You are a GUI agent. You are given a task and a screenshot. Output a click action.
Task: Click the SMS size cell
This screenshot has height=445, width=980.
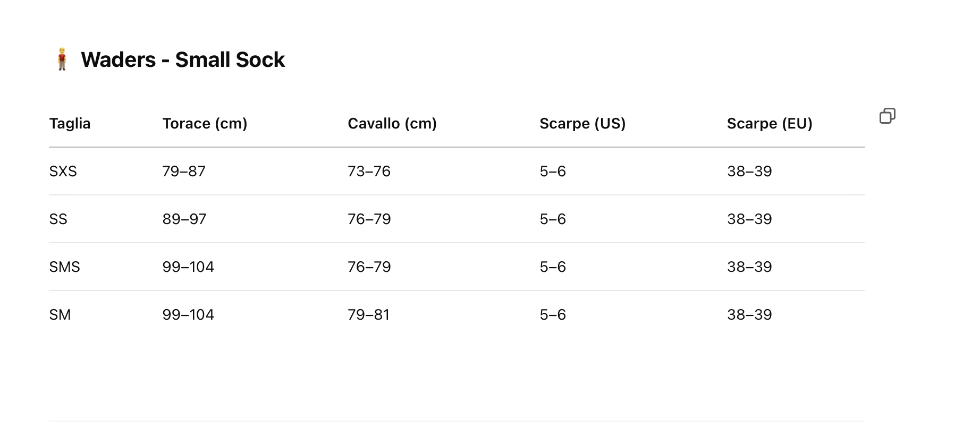pos(64,267)
